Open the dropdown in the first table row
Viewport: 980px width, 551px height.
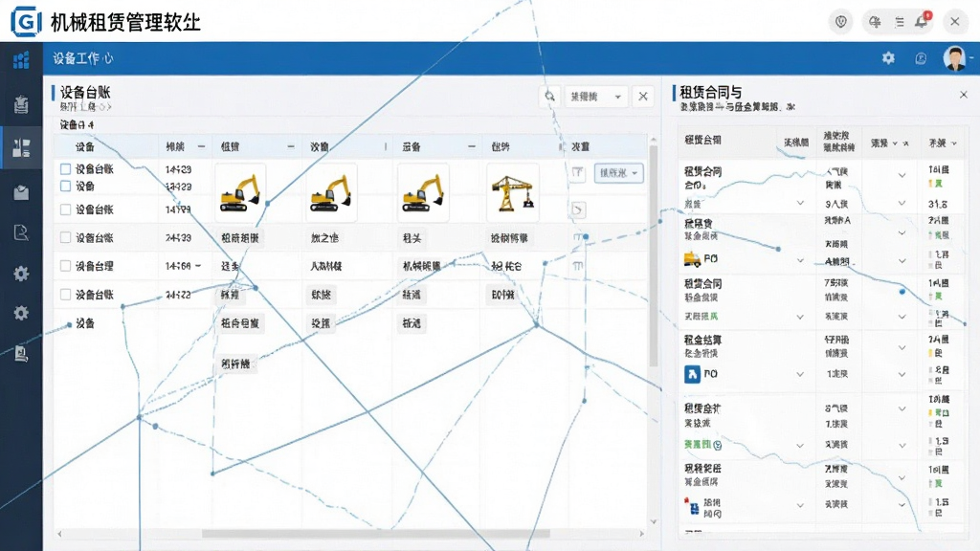(x=619, y=173)
